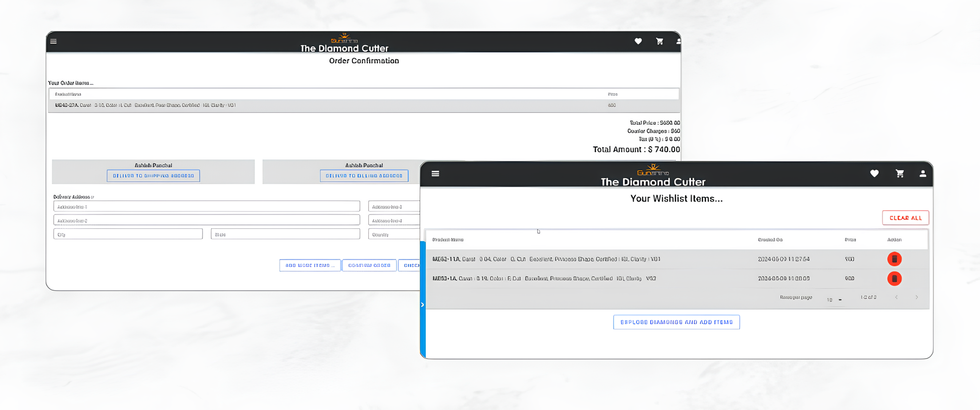Delete first wishlist item with trash icon
Viewport: 980px width, 410px height.
[x=894, y=259]
